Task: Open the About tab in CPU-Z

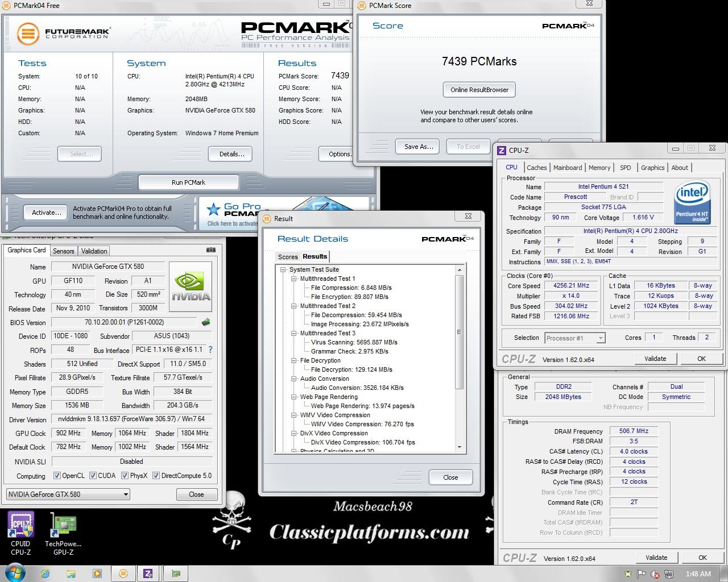Action: 680,168
